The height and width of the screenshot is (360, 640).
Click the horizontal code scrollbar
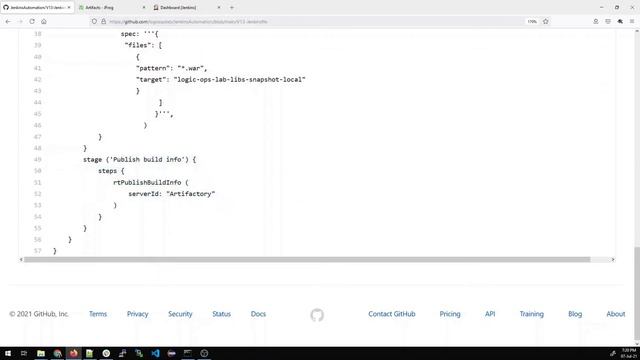click(307, 260)
